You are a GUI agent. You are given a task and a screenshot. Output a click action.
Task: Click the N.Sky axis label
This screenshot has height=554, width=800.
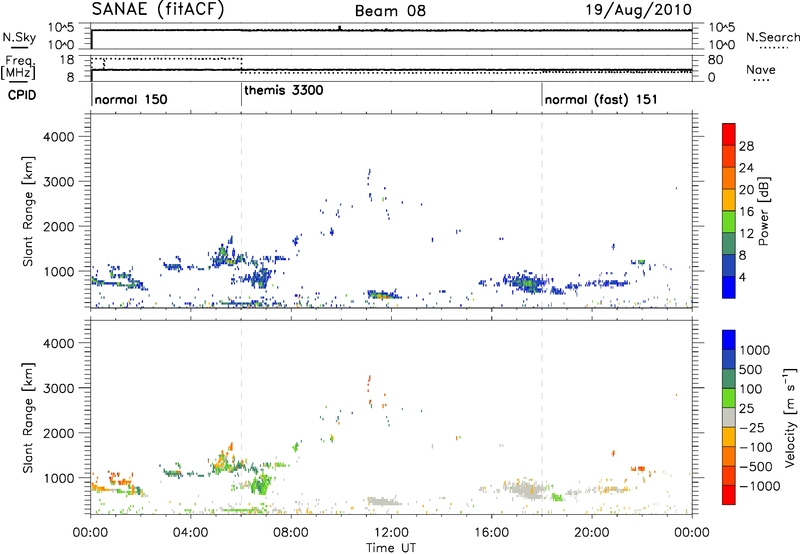coord(19,37)
